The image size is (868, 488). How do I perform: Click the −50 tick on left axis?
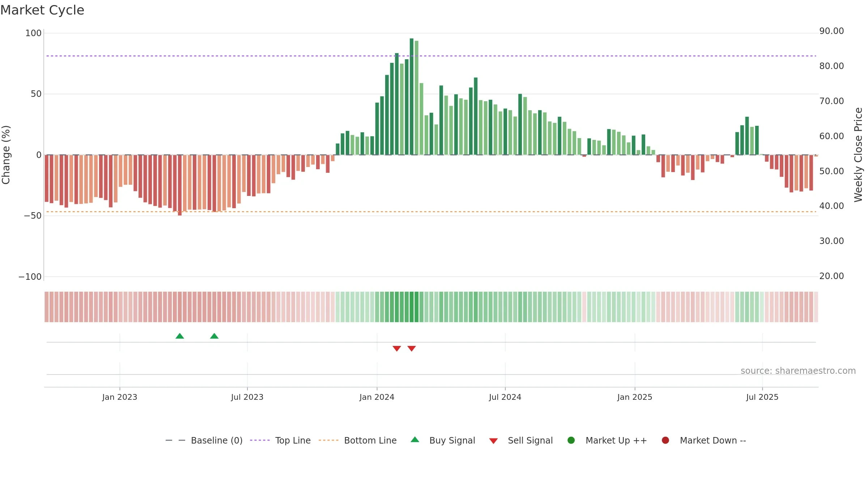click(x=33, y=216)
